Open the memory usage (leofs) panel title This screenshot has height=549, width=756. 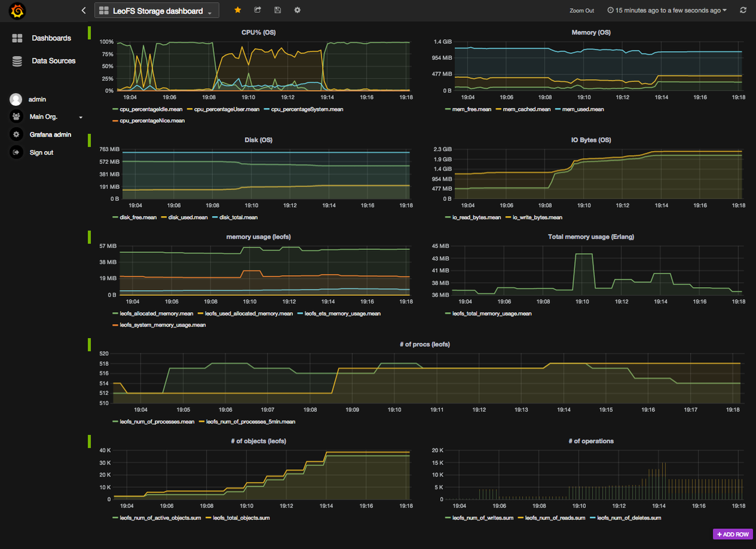pos(258,237)
